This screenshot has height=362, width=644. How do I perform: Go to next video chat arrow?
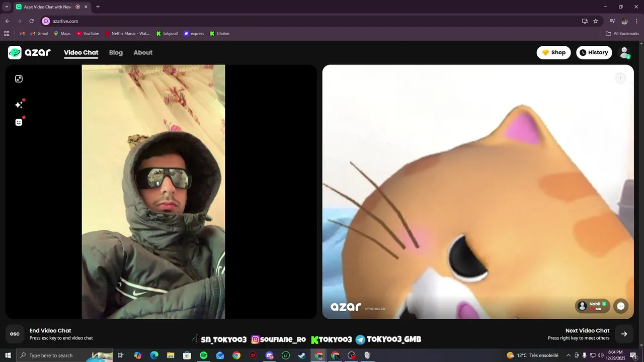coord(624,334)
